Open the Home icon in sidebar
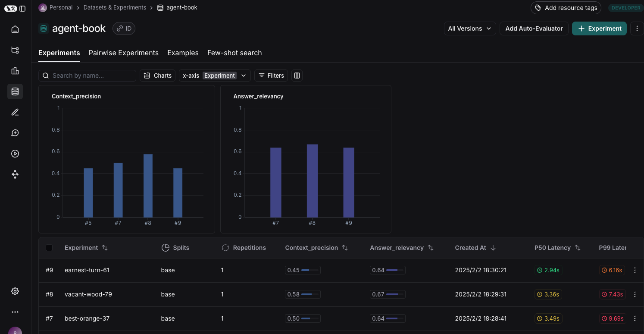 15,29
